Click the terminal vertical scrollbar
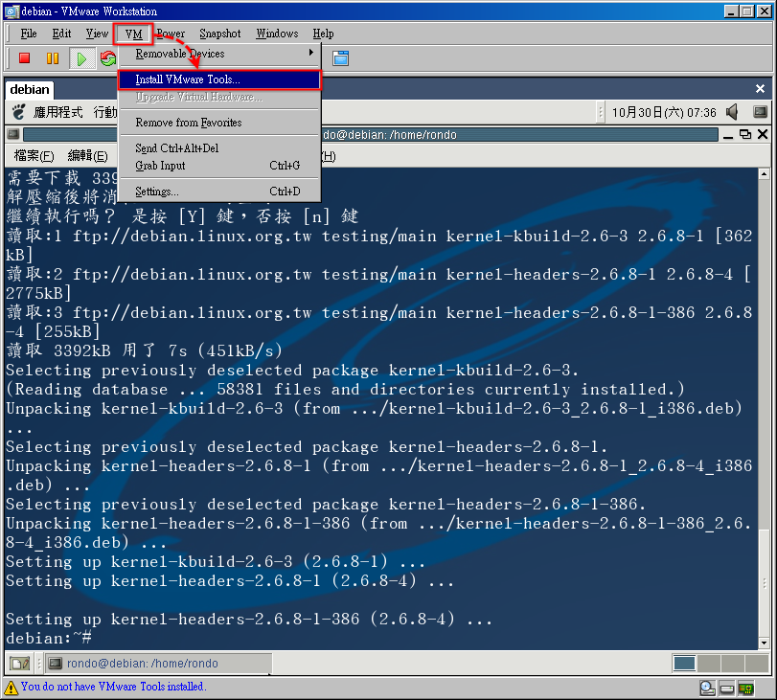Image resolution: width=777 pixels, height=700 pixels. (763, 383)
